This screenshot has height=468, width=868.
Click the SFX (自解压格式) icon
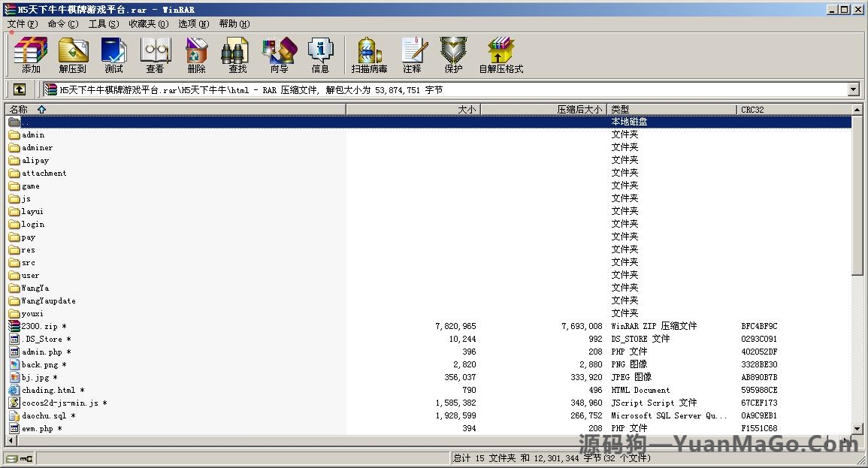(x=501, y=55)
